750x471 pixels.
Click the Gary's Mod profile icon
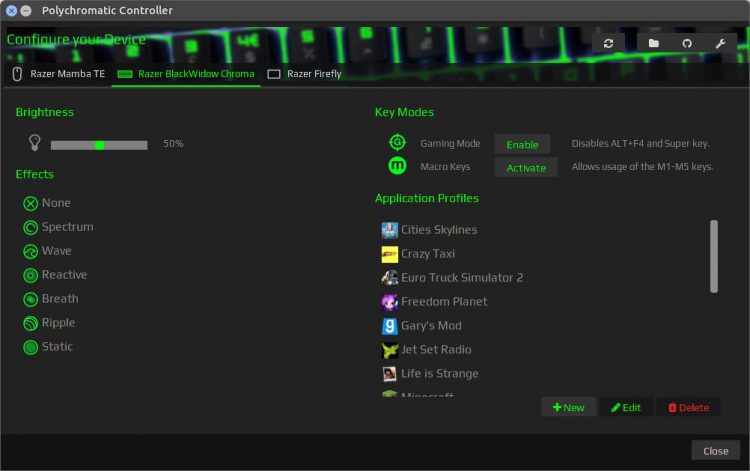(x=389, y=326)
